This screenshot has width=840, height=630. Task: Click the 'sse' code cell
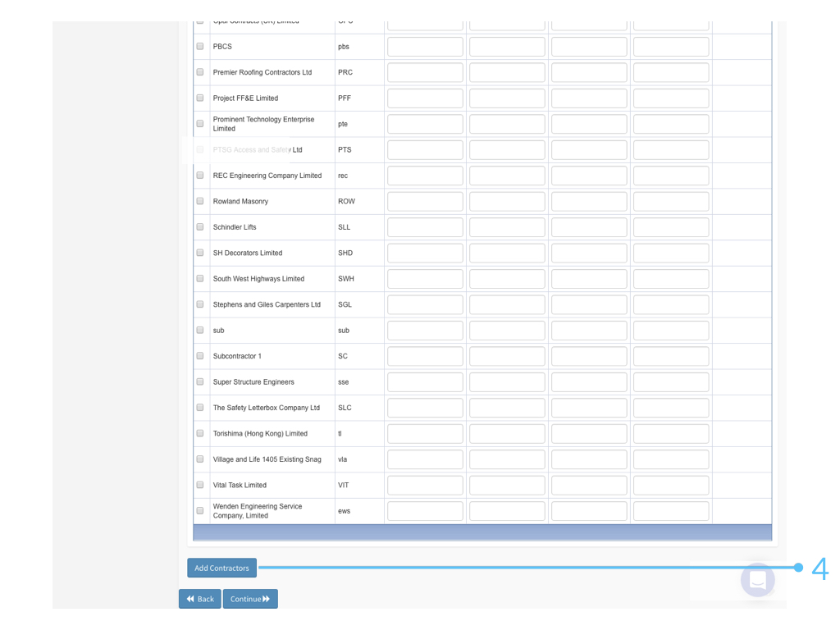[x=344, y=382]
